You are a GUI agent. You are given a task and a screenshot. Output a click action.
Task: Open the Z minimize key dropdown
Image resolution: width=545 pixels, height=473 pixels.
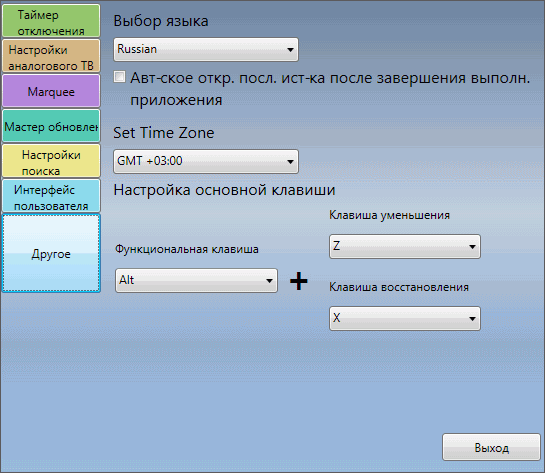click(405, 246)
